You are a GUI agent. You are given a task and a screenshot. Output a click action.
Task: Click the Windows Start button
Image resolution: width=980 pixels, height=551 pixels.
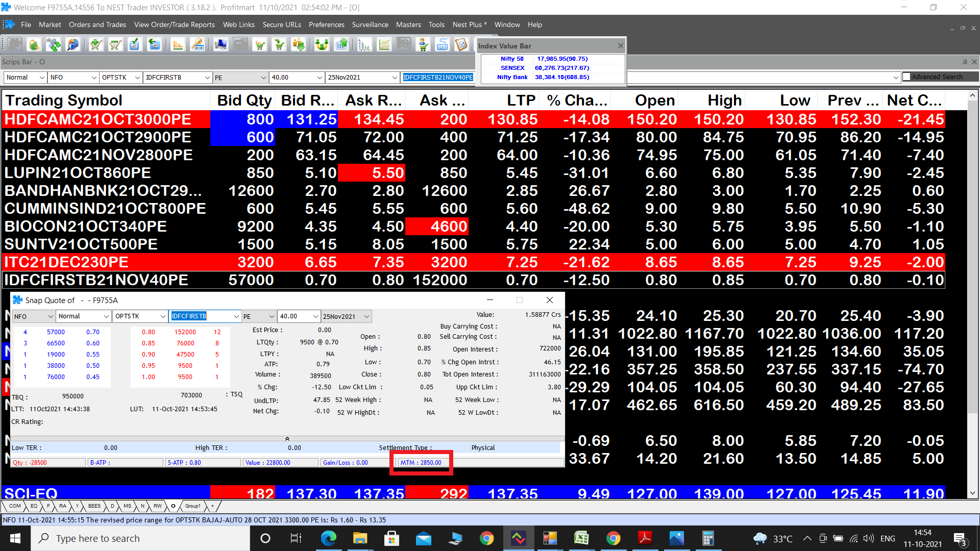tap(15, 538)
